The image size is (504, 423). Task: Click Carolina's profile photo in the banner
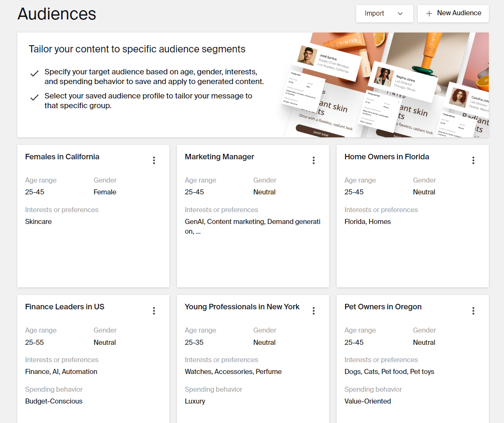459,98
